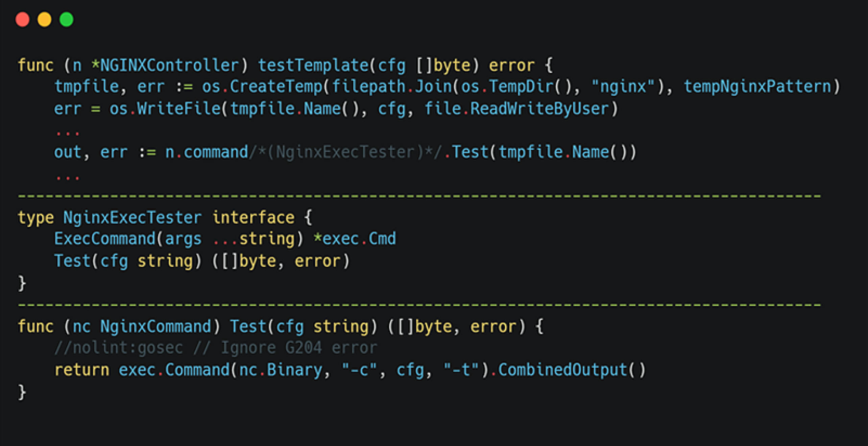Click the NginxCommand receiver type
This screenshot has height=446, width=868.
coord(156,327)
